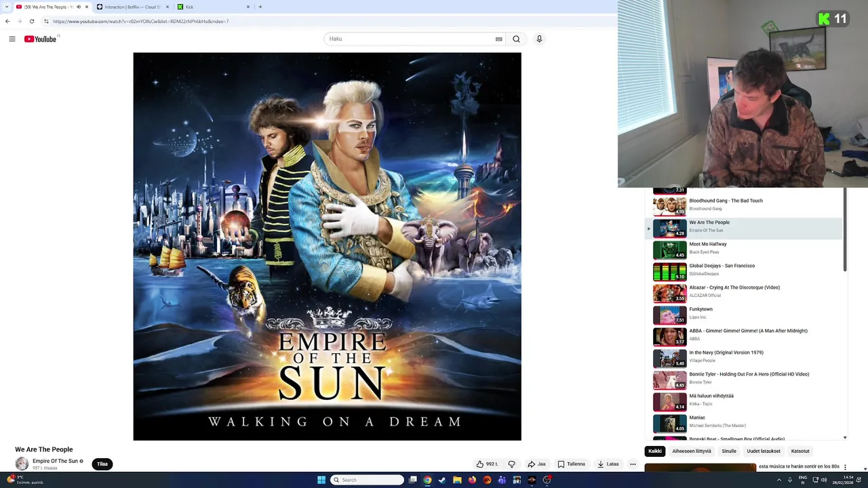The width and height of the screenshot is (868, 488).
Task: Click the Funkytown video thumbnail
Action: click(669, 315)
